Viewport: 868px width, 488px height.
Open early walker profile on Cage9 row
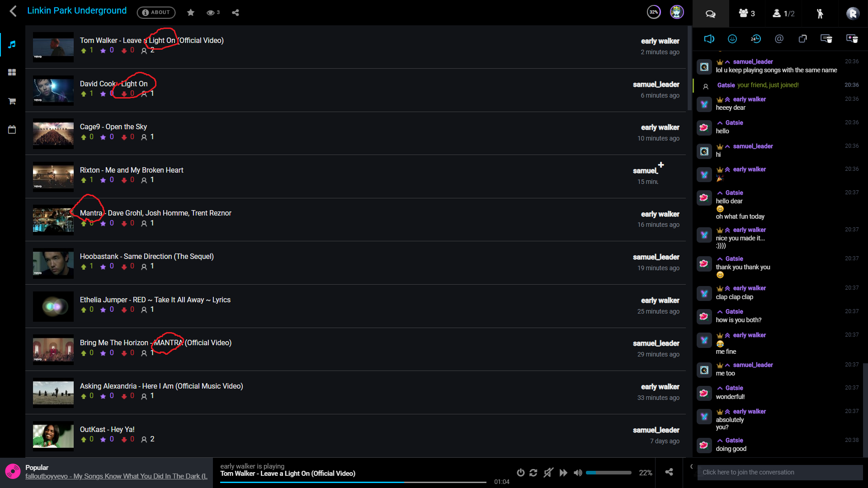click(660, 127)
